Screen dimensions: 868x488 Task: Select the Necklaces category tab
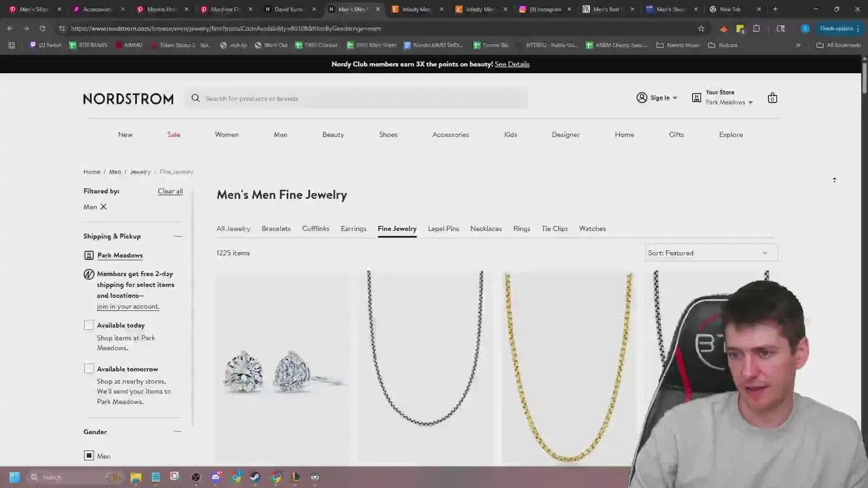486,228
